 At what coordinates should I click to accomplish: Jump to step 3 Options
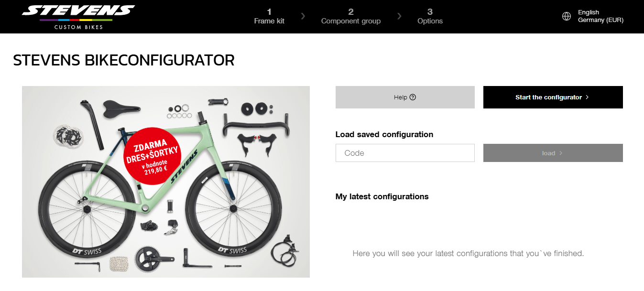tap(430, 17)
